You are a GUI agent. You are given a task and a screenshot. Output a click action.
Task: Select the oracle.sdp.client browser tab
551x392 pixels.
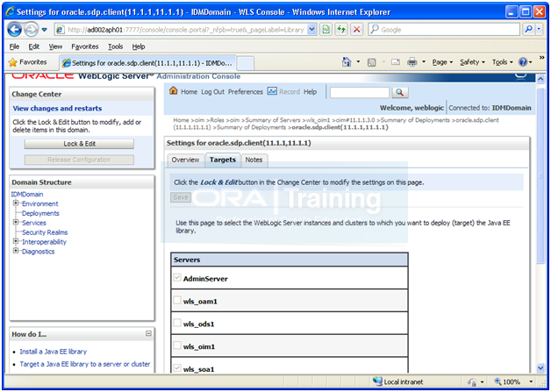coord(147,63)
